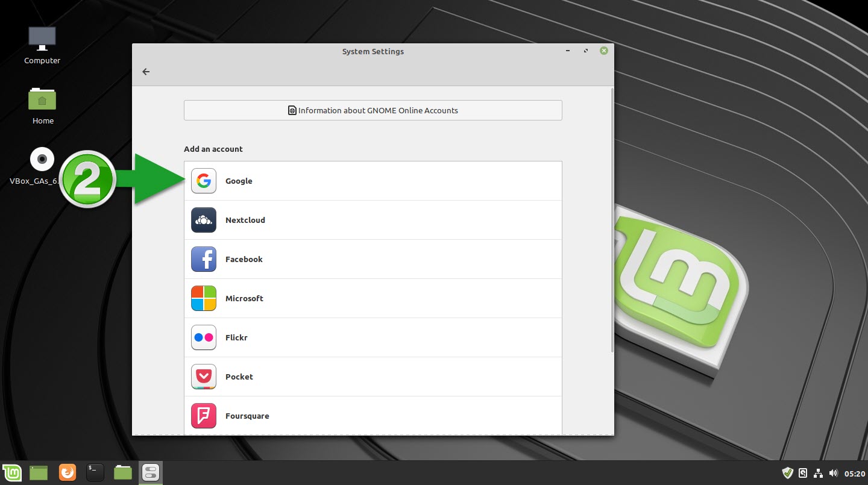Click the show desktop taskbar icon
Image resolution: width=868 pixels, height=485 pixels.
tap(39, 473)
